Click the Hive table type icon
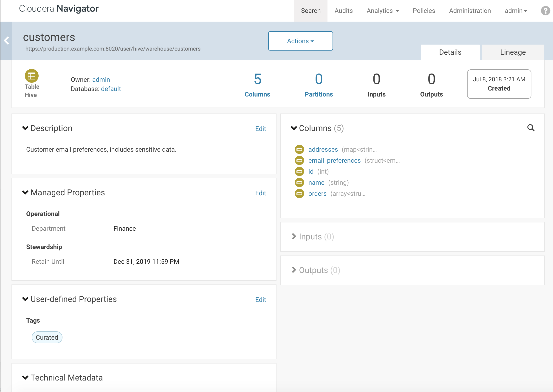Screen dimensions: 553x392 coord(32,76)
